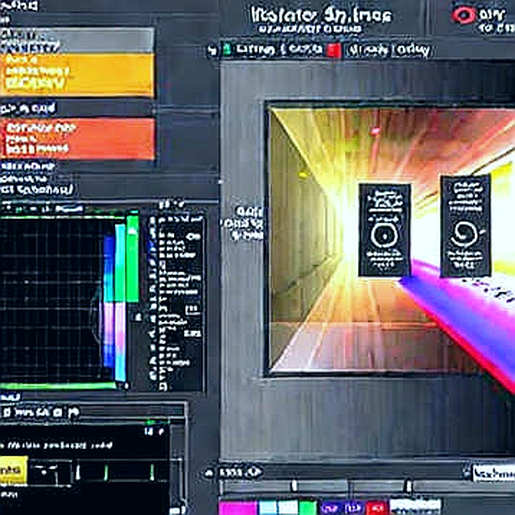515x515 pixels.
Task: Select the spiral symbol panel in the viewport
Action: point(465,226)
